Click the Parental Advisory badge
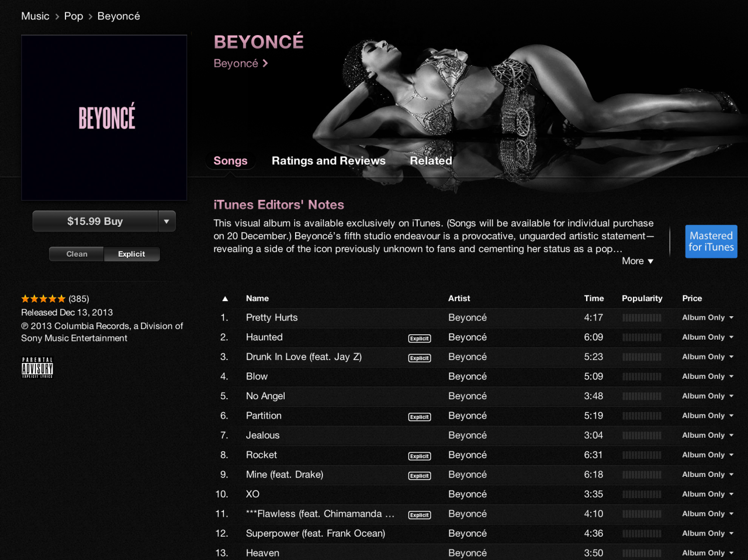Screen dimensions: 748x560 coord(37,368)
